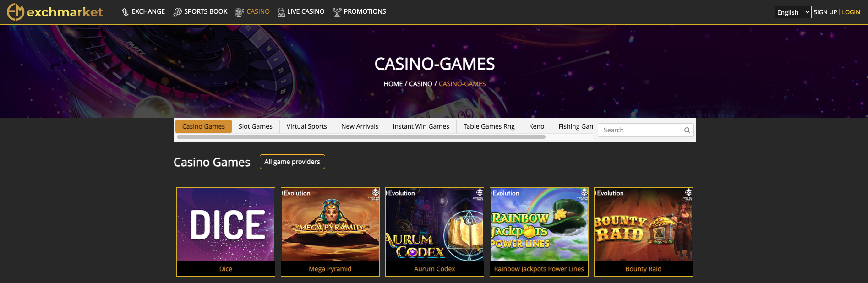Click the Live Casino dealer icon

(x=281, y=12)
